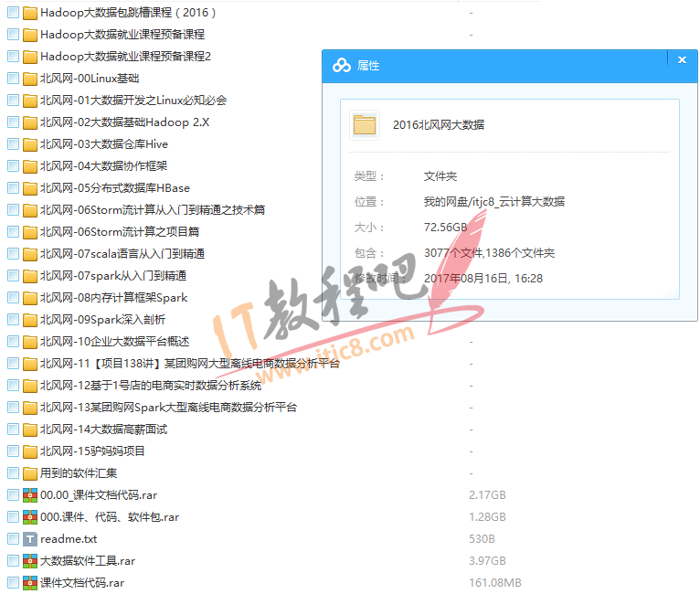Open folder icon for 北风网-04大数据协作框架
The image size is (700, 594).
pyautogui.click(x=30, y=166)
